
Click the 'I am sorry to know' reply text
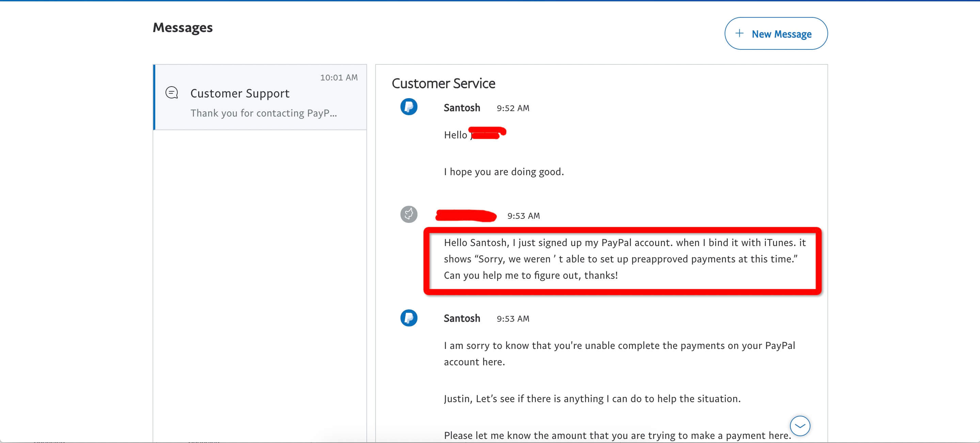point(619,346)
